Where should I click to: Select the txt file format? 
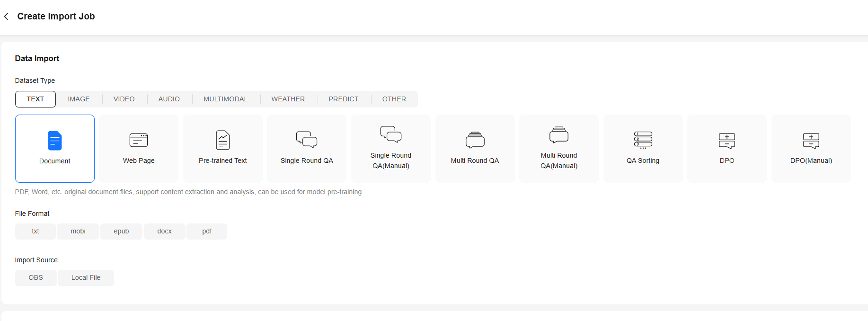[x=35, y=232]
